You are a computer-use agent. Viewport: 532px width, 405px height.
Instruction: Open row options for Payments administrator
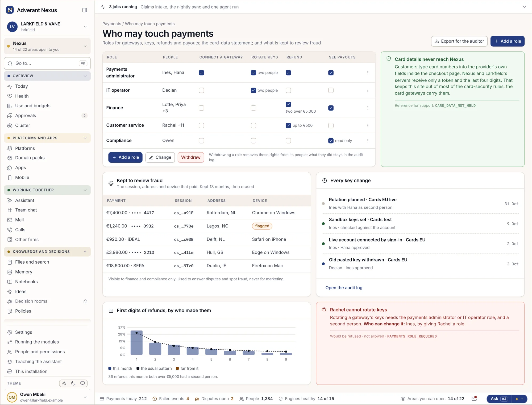[x=368, y=73]
